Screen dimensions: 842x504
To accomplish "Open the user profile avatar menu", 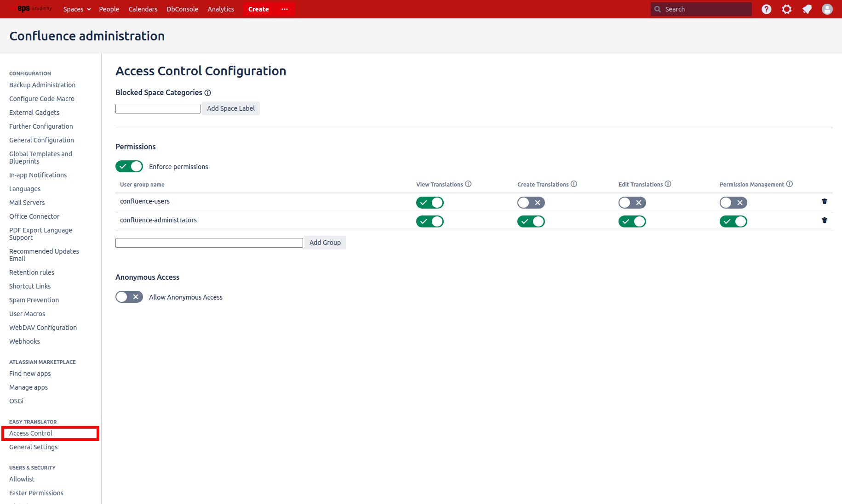I will click(x=827, y=9).
